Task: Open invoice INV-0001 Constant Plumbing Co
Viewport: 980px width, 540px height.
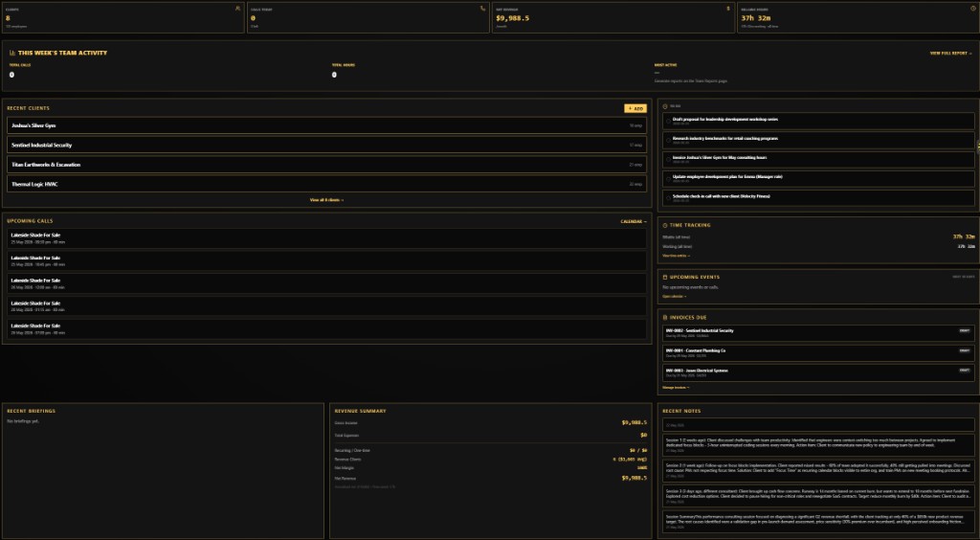Action: 818,353
